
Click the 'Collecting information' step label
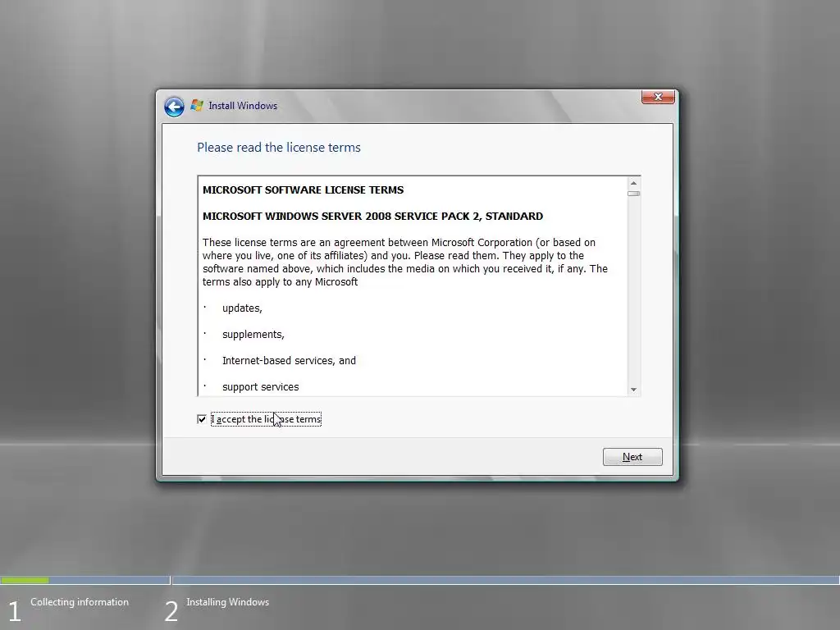pyautogui.click(x=80, y=602)
